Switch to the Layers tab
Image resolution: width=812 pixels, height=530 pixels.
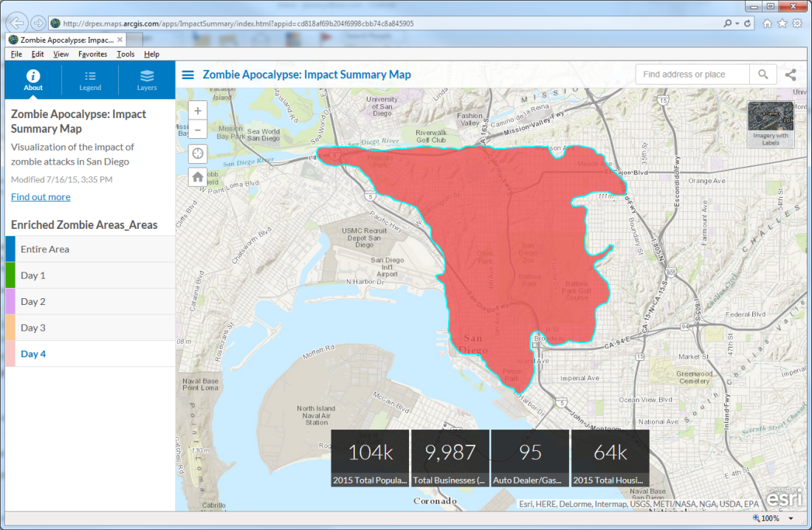coord(147,80)
